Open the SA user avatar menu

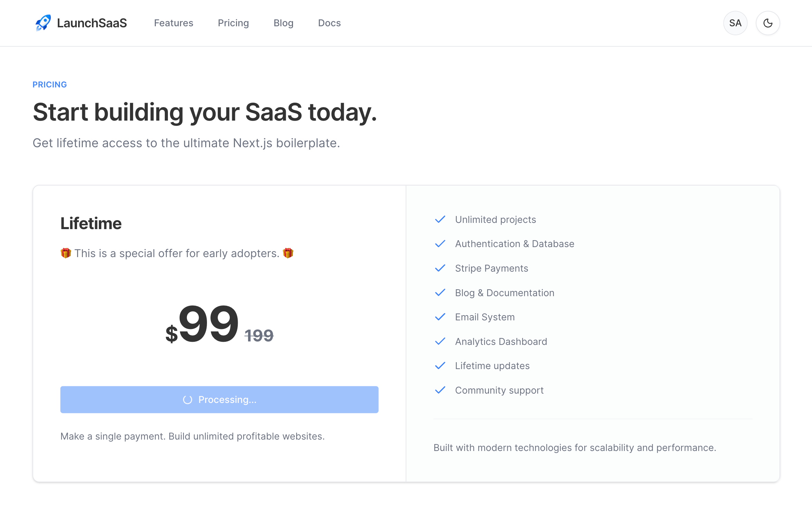point(735,23)
